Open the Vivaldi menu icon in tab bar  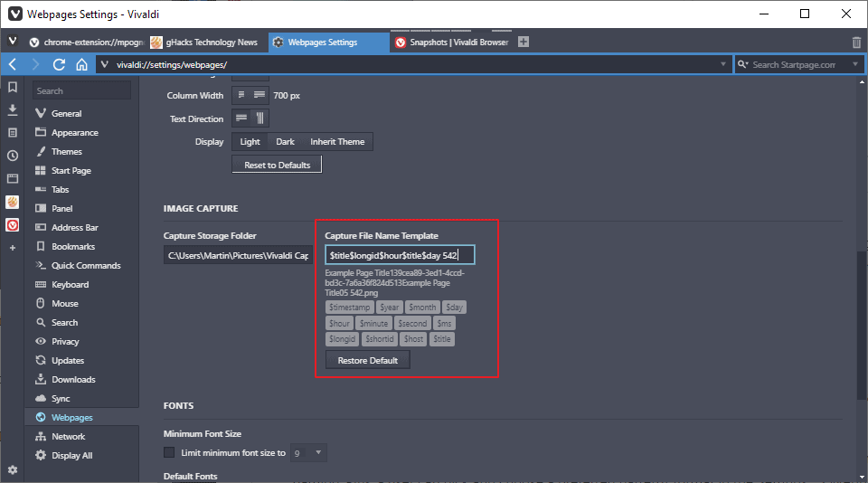[13, 41]
